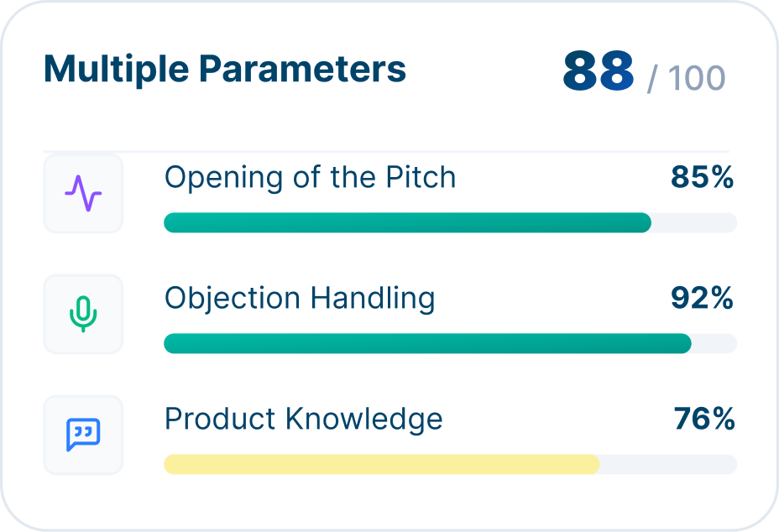Click the green microphone icon
Screen dimensions: 779x532
(x=83, y=314)
